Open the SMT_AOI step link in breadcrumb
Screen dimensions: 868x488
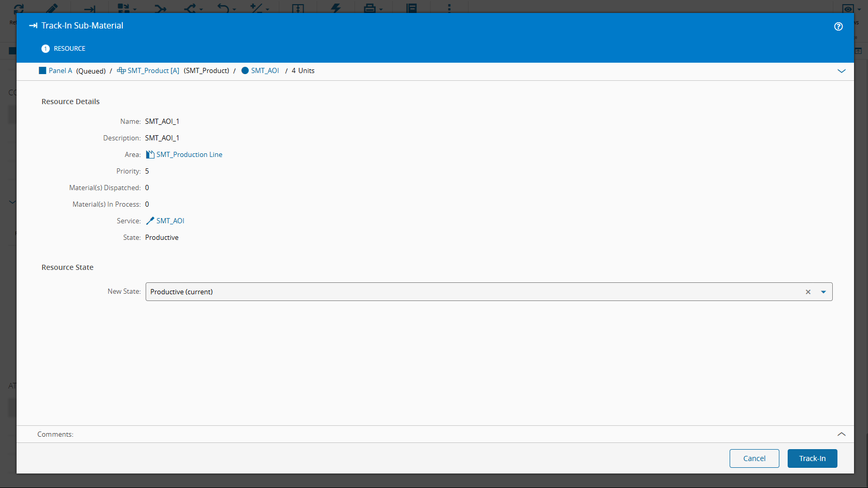(265, 70)
